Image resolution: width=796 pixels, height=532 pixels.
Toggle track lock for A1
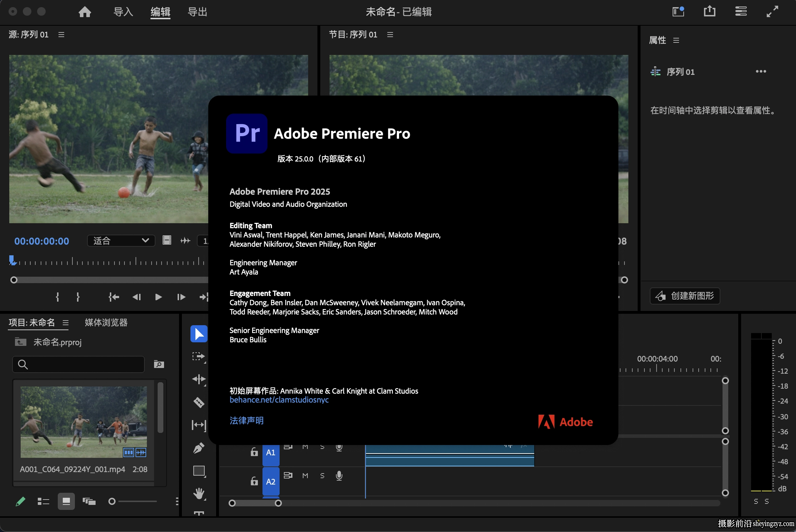click(254, 452)
